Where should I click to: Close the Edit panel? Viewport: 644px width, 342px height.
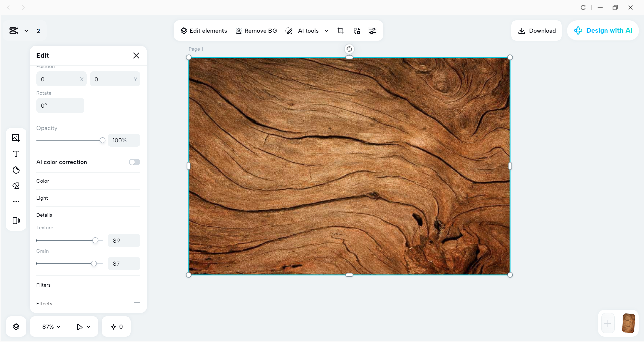pos(136,55)
